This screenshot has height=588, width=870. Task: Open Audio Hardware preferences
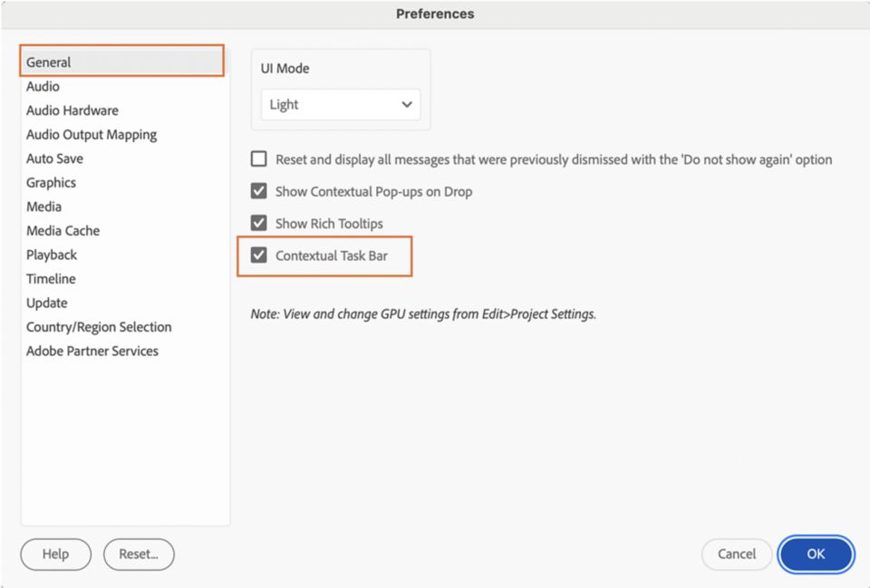pos(72,111)
